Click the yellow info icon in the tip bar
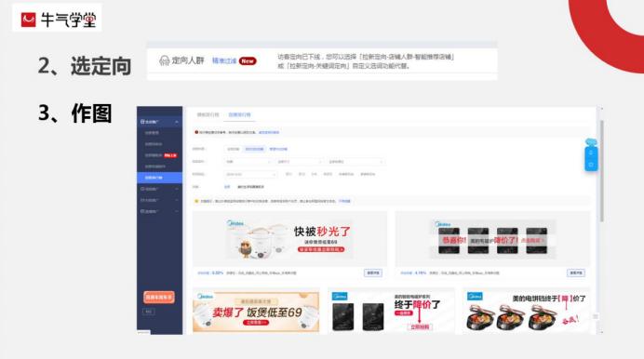The image size is (644, 359). point(196,201)
